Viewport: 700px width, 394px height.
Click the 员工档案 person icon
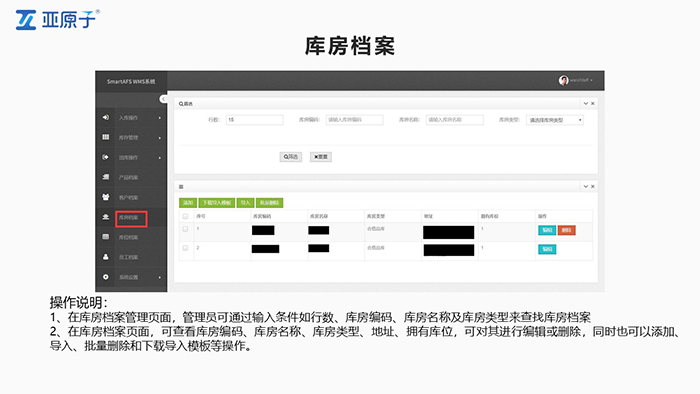pos(106,257)
